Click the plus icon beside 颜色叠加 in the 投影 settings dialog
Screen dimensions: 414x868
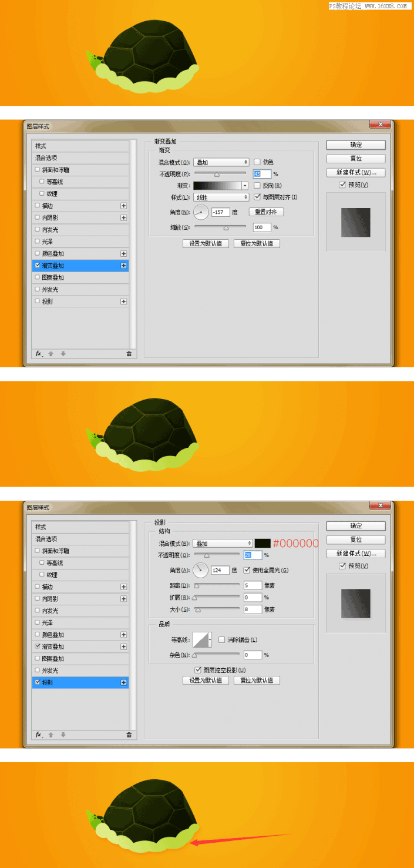click(123, 635)
